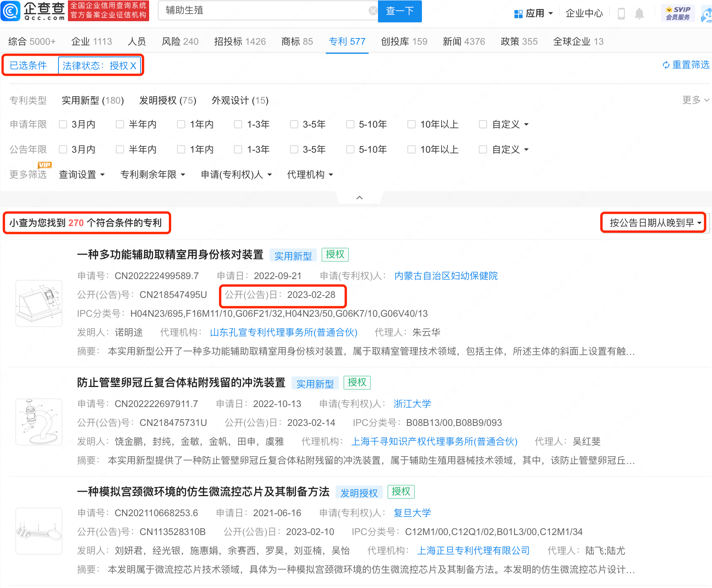Viewport: 712px width, 588px height.
Task: Check 公告年限 自定义 checkbox
Action: coord(483,150)
